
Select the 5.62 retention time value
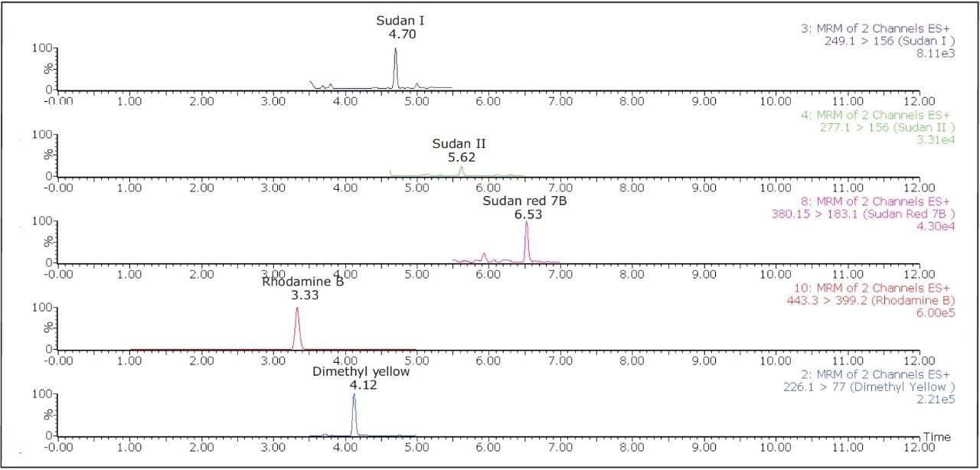tap(461, 158)
